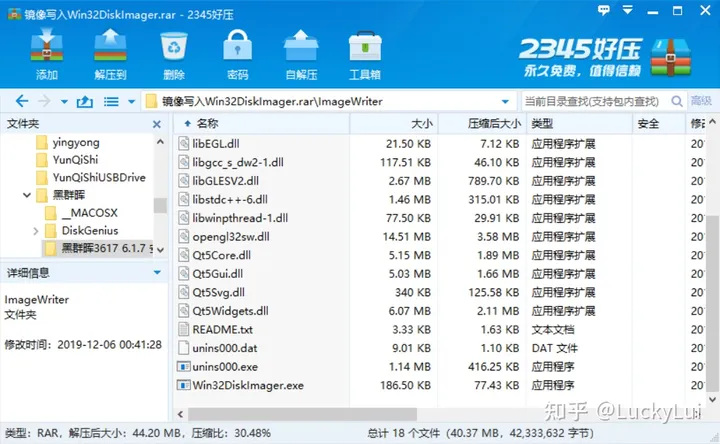This screenshot has width=720, height=444.
Task: Click the file list scroll up arrow
Action: point(712,122)
